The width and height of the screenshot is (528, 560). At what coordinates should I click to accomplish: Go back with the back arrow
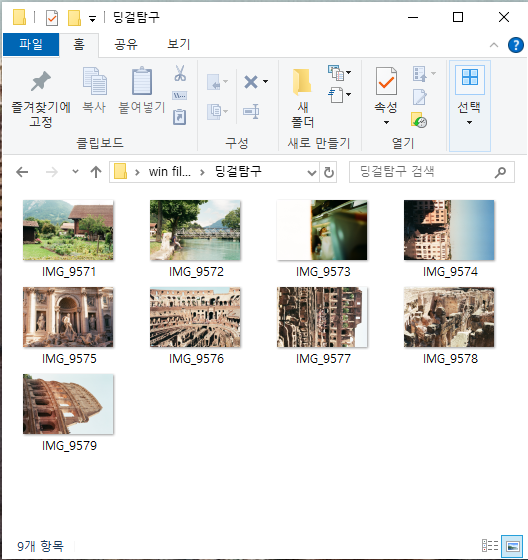[x=22, y=172]
